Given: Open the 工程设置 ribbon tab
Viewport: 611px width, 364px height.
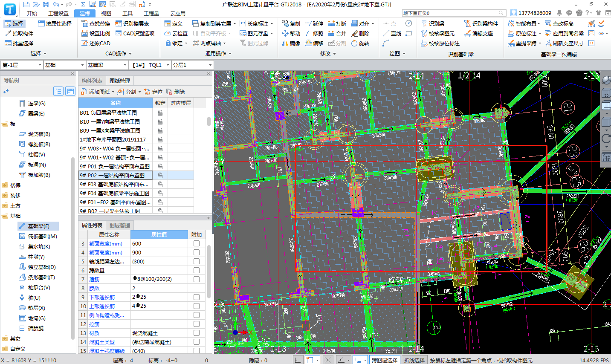Looking at the screenshot, I should (x=58, y=13).
